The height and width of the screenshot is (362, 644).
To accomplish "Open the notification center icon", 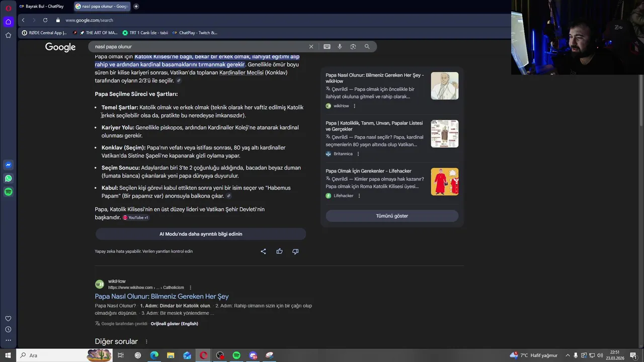I will pos(633,355).
